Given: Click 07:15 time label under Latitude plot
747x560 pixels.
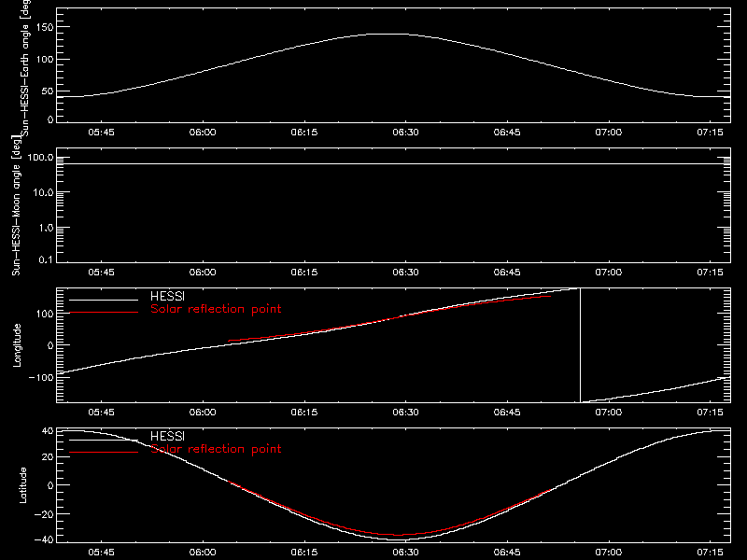Looking at the screenshot, I should 710,552.
